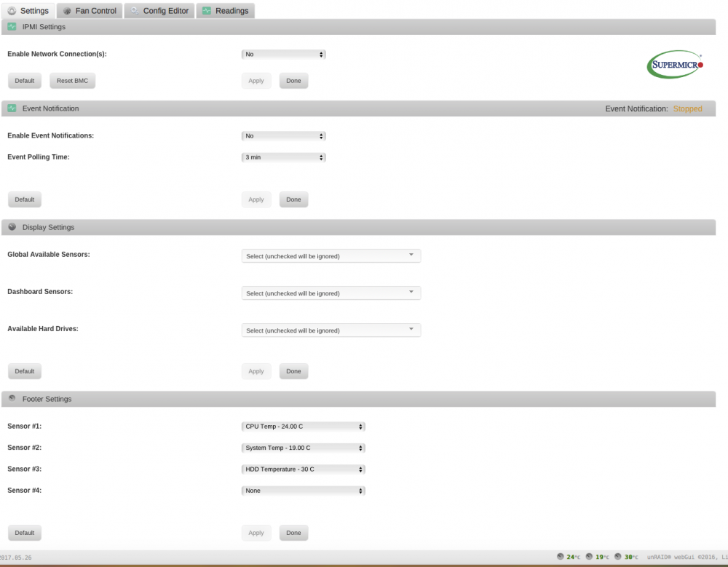Viewport: 728px width, 567px height.
Task: Open Sensor #3 dropdown showing HDD Temperature
Action: (x=303, y=469)
